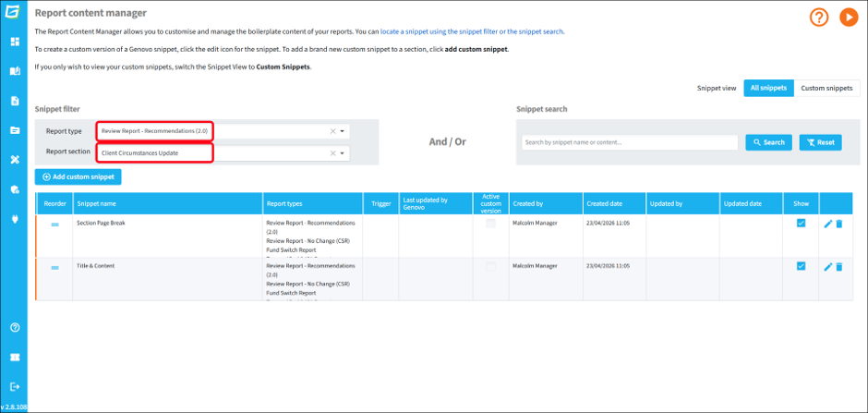
Task: Clear the Report section selection
Action: tap(332, 153)
